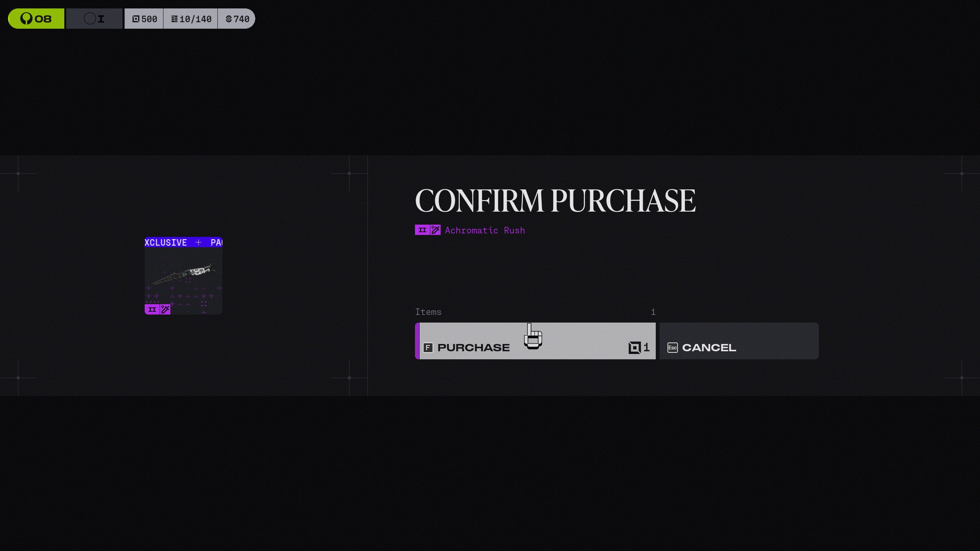Screen dimensions: 980x551
Task: Click the 500 currency balance
Action: click(x=144, y=19)
